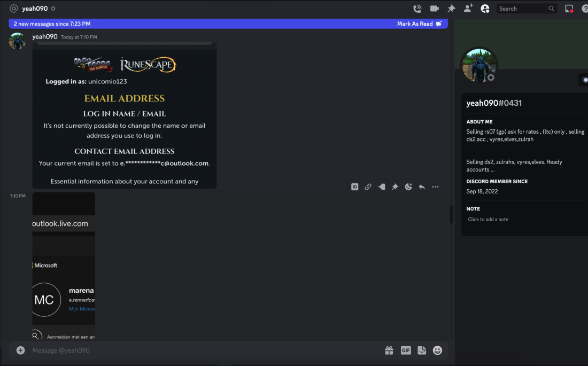Click yeah090#0431 profile name
The width and height of the screenshot is (588, 366).
(x=494, y=103)
